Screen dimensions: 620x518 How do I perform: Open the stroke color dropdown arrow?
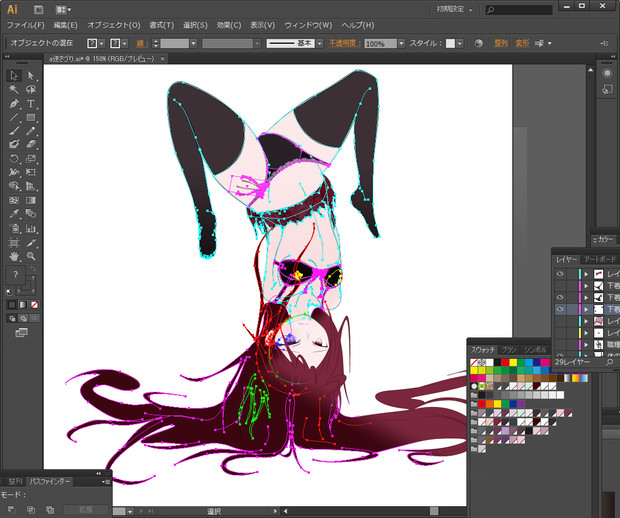pyautogui.click(x=125, y=43)
